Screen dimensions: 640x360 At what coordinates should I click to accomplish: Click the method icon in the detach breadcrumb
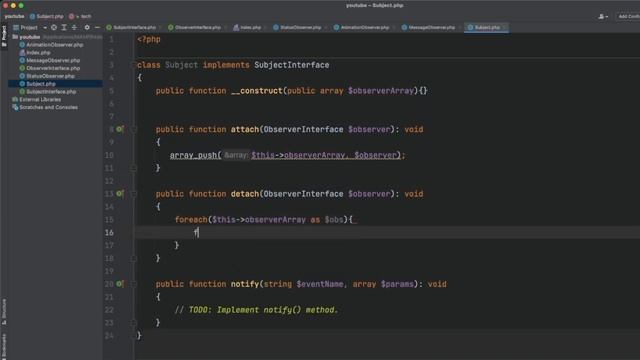[x=71, y=16]
